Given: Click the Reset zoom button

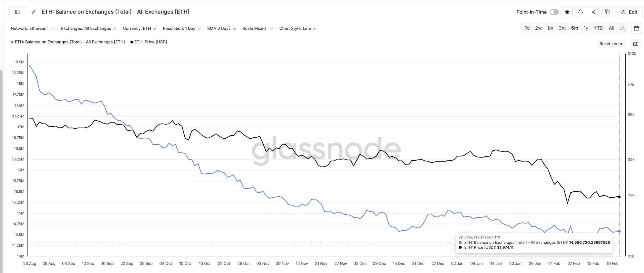Looking at the screenshot, I should (x=611, y=43).
